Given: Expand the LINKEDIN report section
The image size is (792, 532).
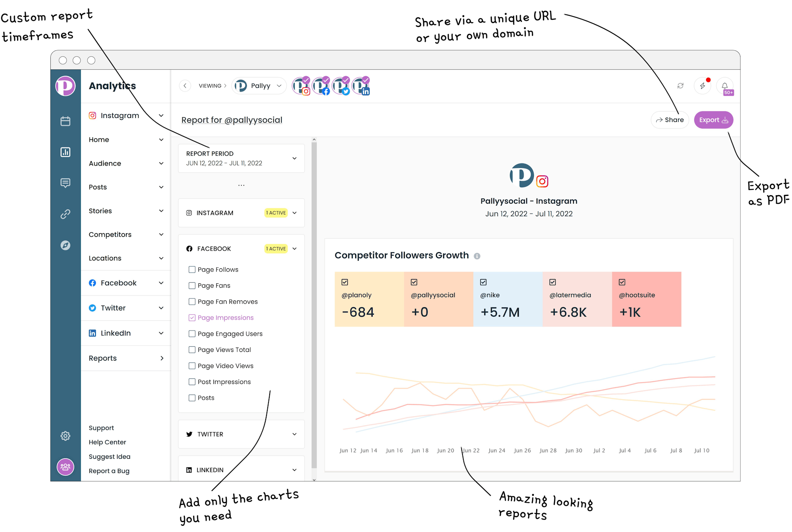Looking at the screenshot, I should 241,469.
